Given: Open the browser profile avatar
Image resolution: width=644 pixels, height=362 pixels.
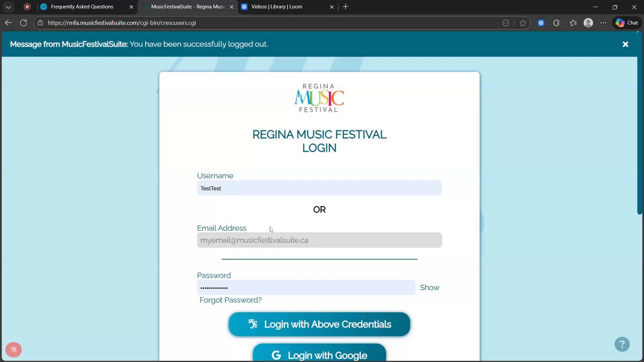Looking at the screenshot, I should tap(588, 23).
